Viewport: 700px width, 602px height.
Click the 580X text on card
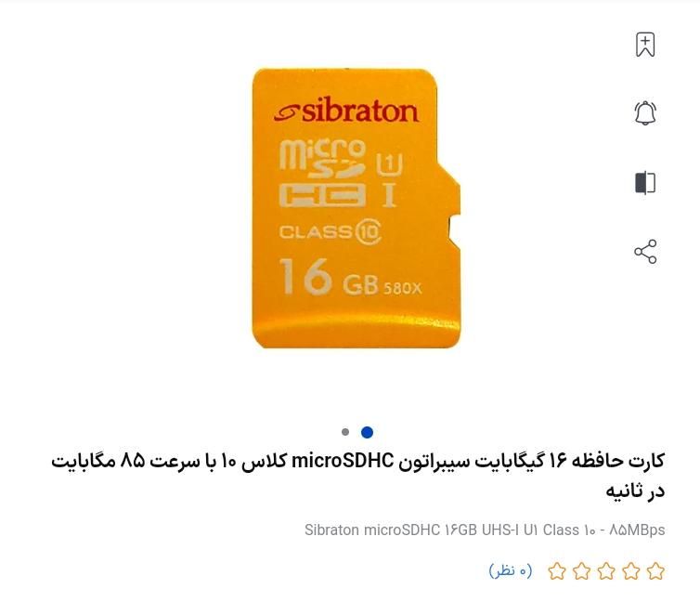coord(402,289)
